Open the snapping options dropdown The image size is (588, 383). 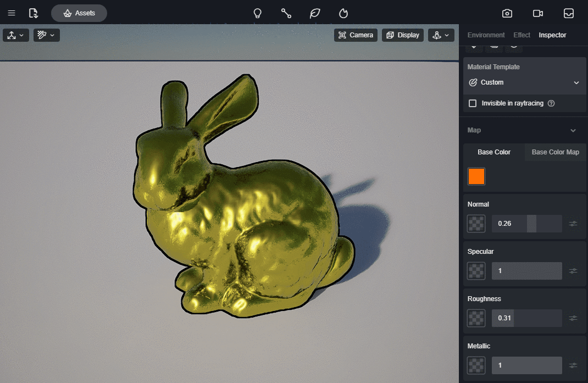(47, 35)
